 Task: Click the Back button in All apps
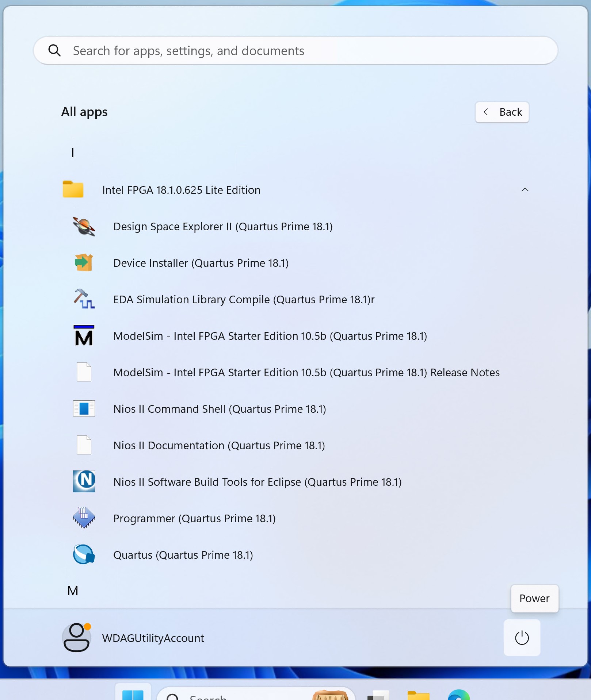click(x=502, y=112)
